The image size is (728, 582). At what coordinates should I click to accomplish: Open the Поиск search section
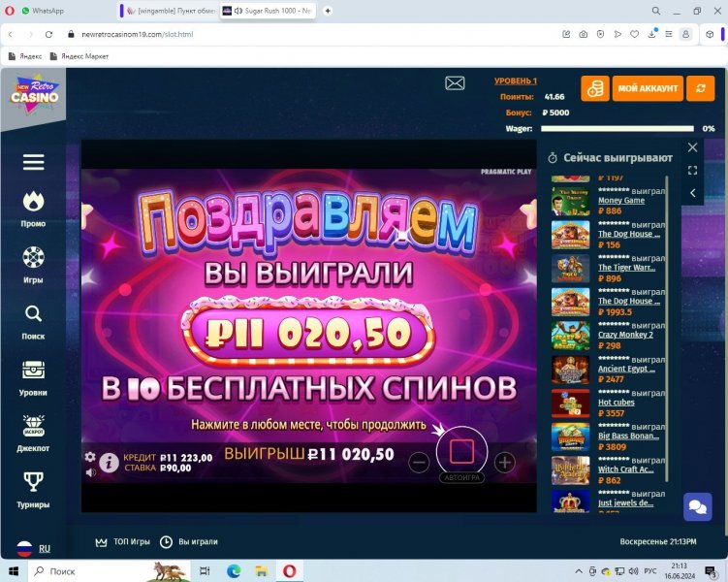point(33,322)
